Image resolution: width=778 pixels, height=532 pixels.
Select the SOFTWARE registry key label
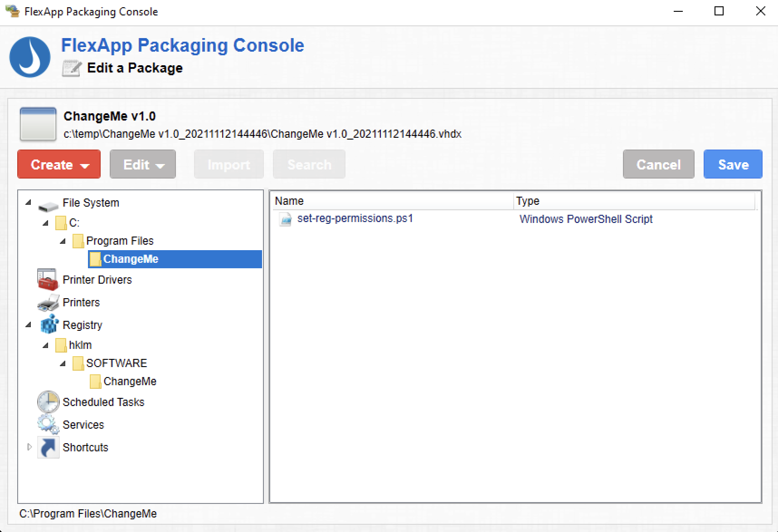pos(117,363)
